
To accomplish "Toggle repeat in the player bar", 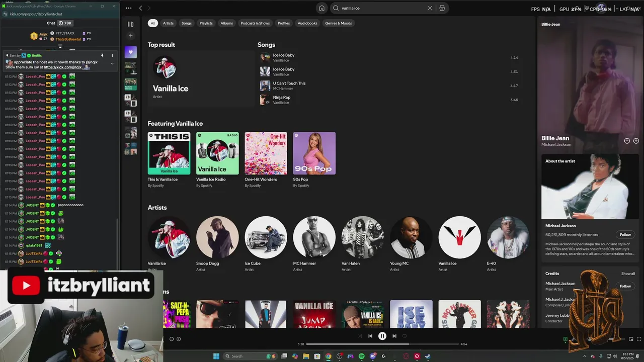I will 405,336.
